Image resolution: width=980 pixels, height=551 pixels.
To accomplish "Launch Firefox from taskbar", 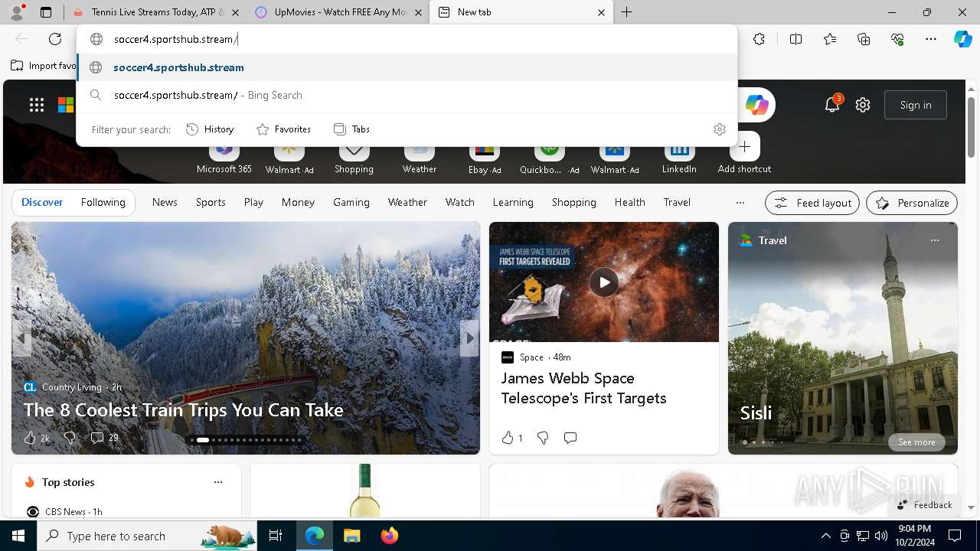I will pos(390,536).
